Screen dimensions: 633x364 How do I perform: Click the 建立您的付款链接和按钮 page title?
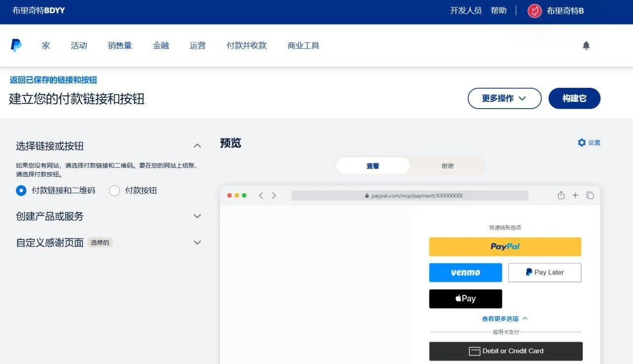pos(77,98)
